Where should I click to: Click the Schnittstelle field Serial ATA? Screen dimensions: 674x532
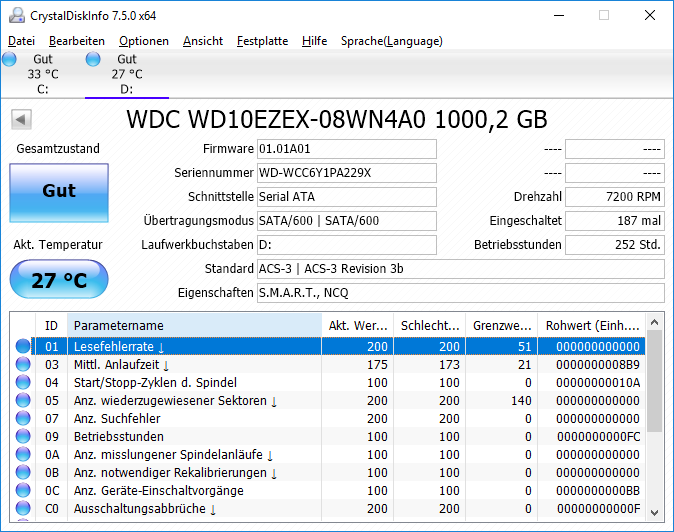346,197
